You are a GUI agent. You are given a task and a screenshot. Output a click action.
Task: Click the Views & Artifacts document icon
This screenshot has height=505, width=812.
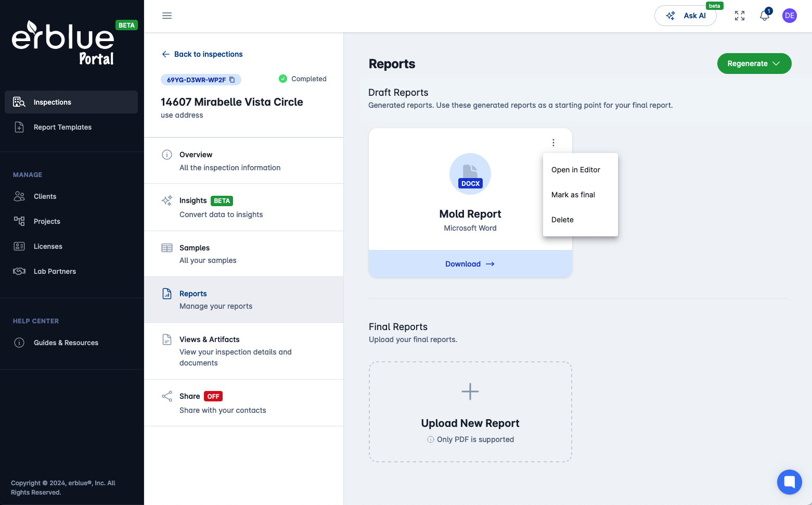[x=167, y=339]
